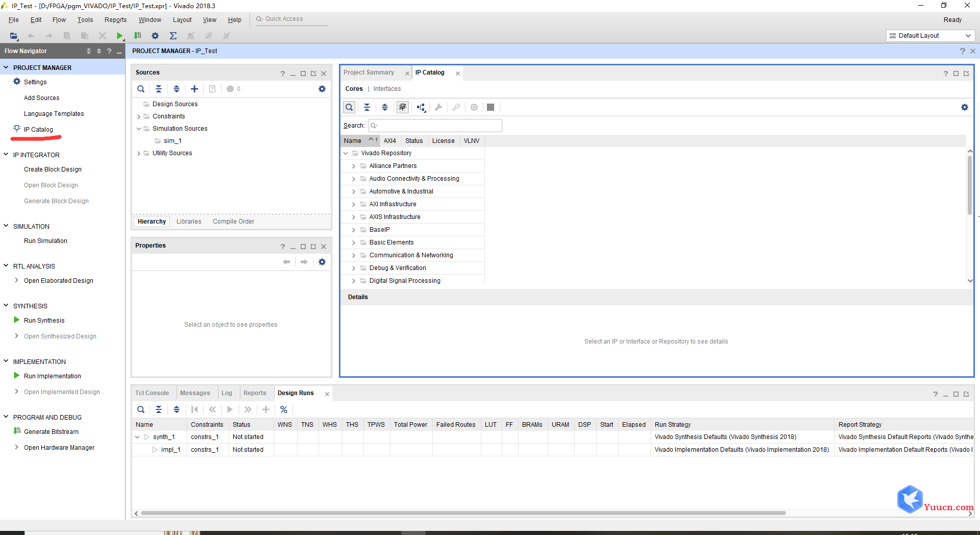
Task: Click the Generate Bitstream toolbar icon
Action: pos(137,36)
